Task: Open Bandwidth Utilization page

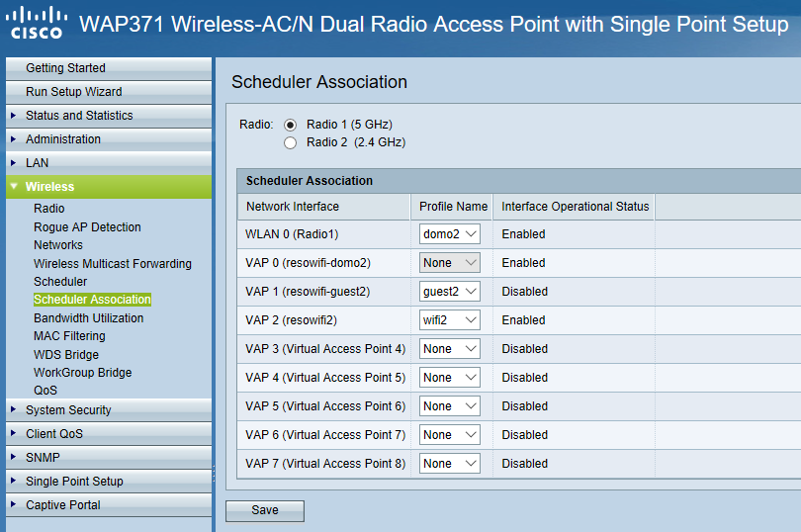Action: tap(88, 317)
